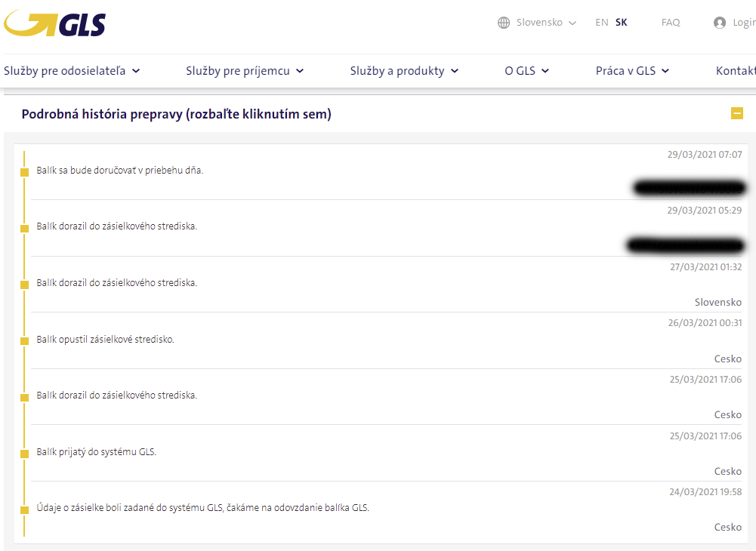Collapse history with the yellow minus icon

point(737,114)
